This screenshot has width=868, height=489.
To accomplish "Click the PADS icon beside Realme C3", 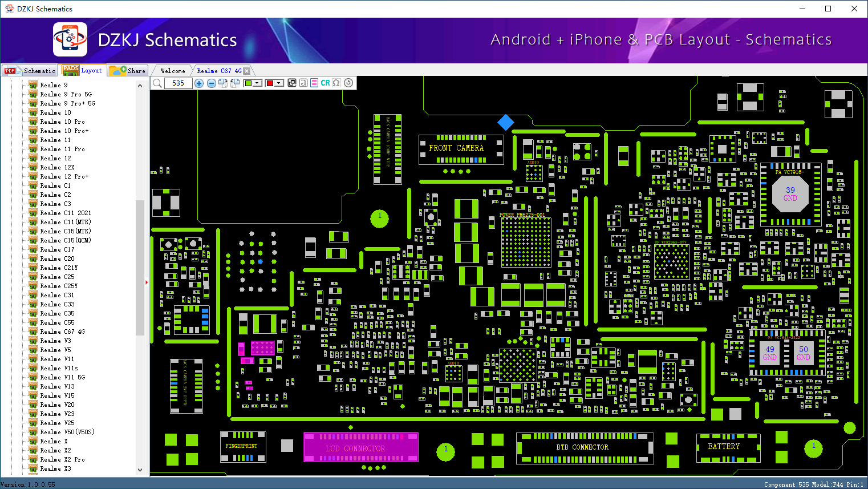I will point(33,204).
